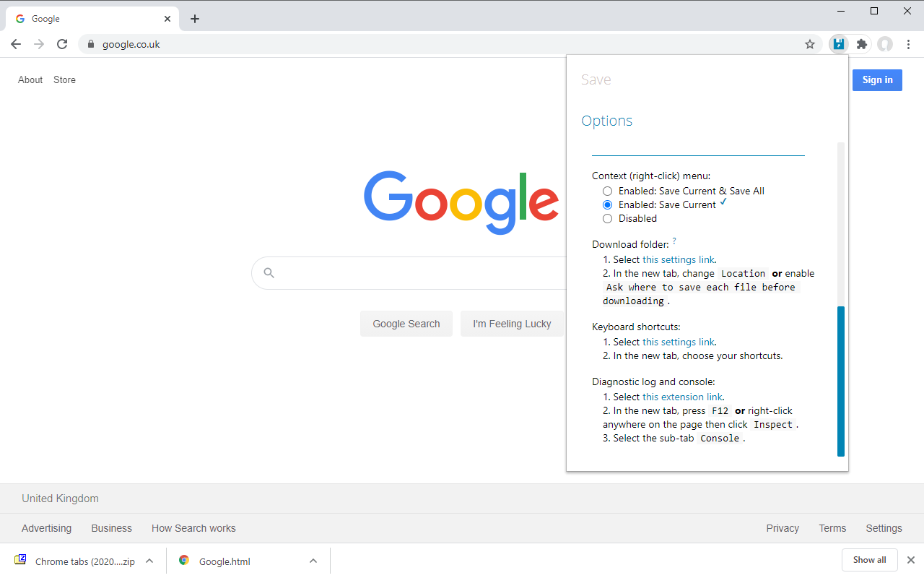Open Download folder settings link

[679, 259]
